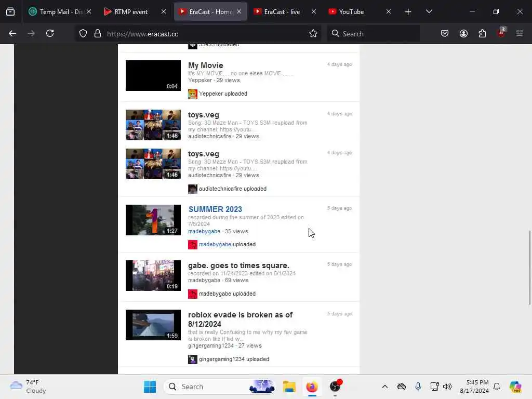This screenshot has height=399, width=532.
Task: Click the site security padlock icon
Action: 98,34
